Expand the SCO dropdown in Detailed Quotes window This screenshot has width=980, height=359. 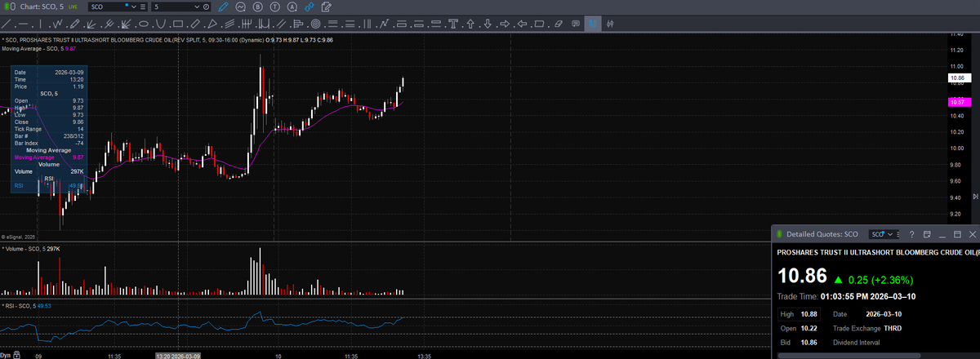click(x=890, y=234)
